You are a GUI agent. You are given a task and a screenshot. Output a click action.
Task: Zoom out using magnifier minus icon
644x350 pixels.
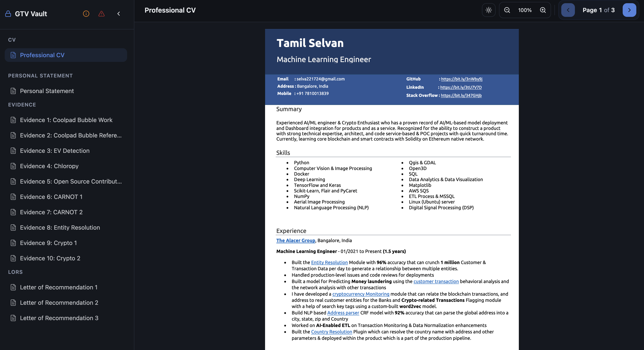507,10
